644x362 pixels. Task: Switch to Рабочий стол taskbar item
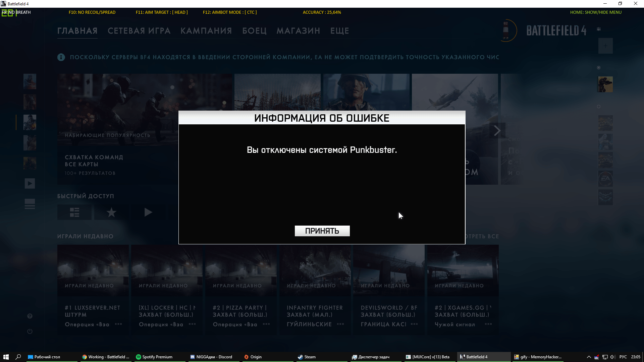(x=51, y=357)
